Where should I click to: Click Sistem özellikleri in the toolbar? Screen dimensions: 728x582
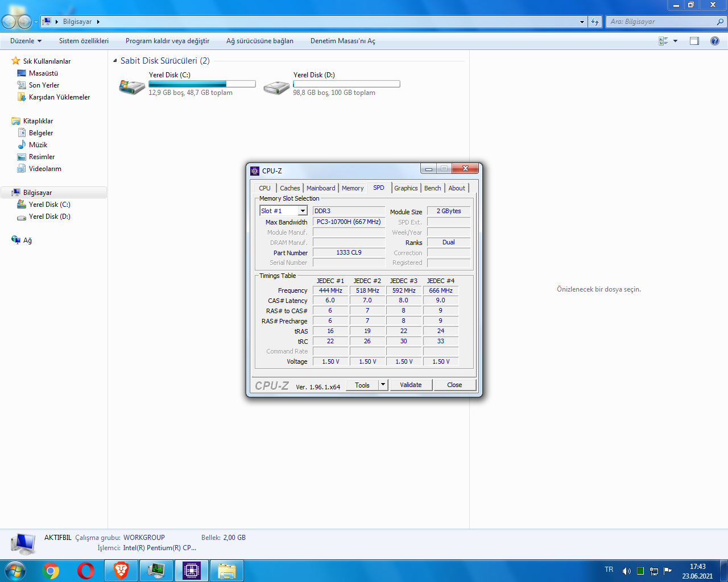[84, 41]
